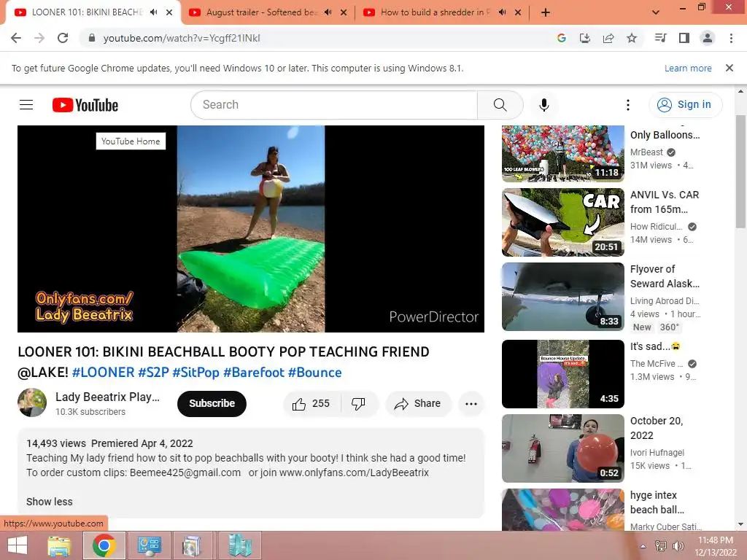Image resolution: width=747 pixels, height=560 pixels.
Task: Open a new browser tab
Action: pyautogui.click(x=546, y=12)
